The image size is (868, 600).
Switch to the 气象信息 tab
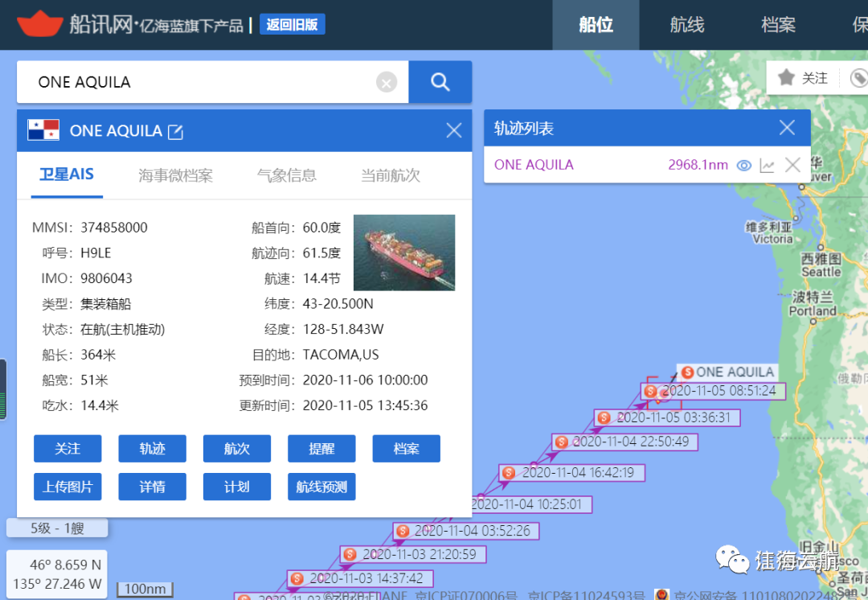(x=287, y=175)
